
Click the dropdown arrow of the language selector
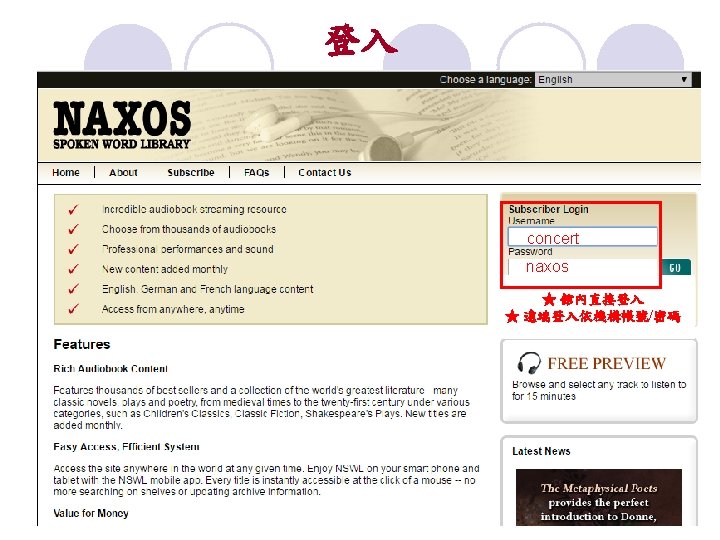click(x=684, y=79)
